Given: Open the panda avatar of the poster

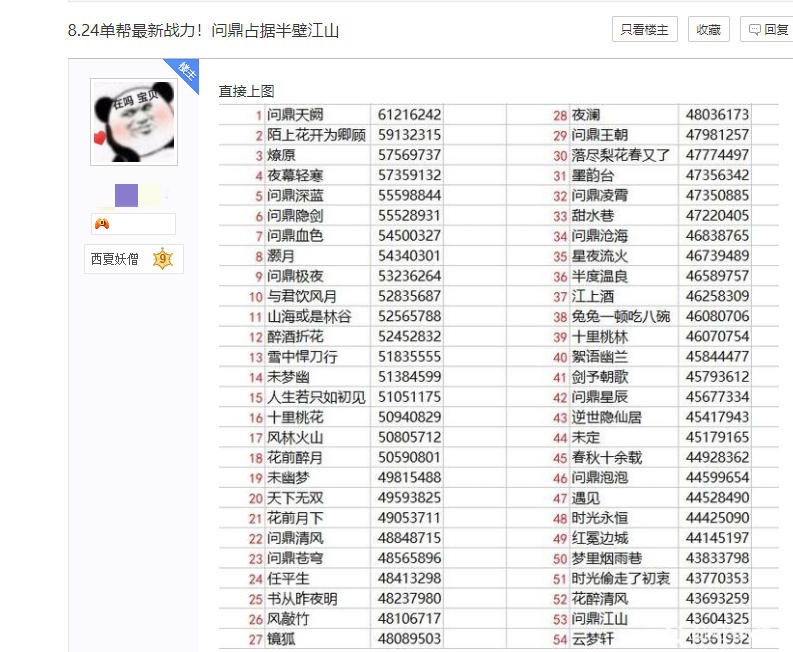Looking at the screenshot, I should pyautogui.click(x=134, y=122).
